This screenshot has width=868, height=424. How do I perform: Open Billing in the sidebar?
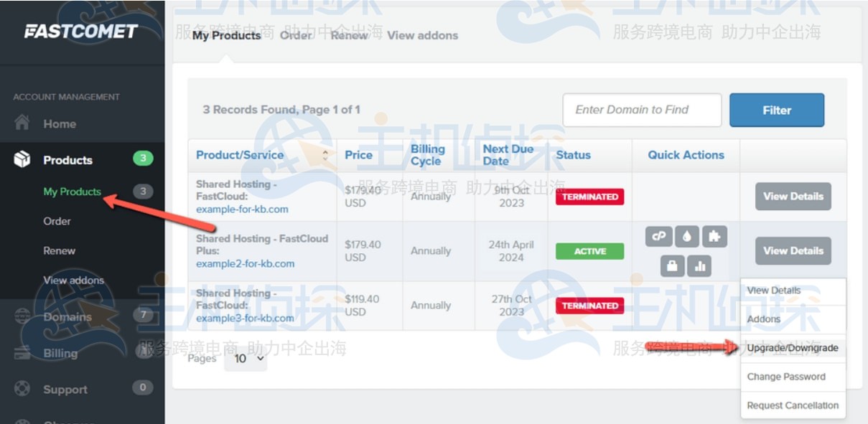pos(60,353)
